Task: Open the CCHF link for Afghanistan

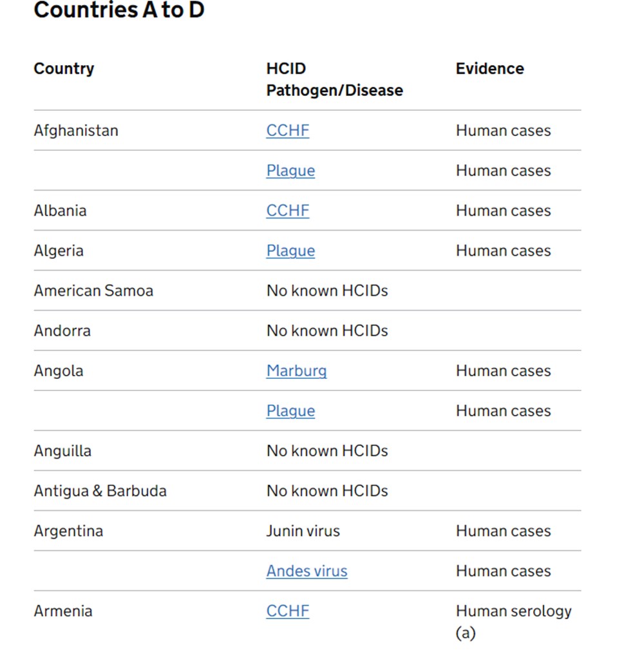Action: click(287, 131)
